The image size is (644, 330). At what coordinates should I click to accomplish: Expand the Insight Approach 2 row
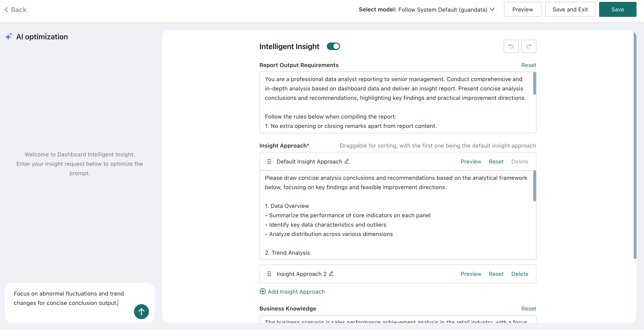(x=398, y=274)
